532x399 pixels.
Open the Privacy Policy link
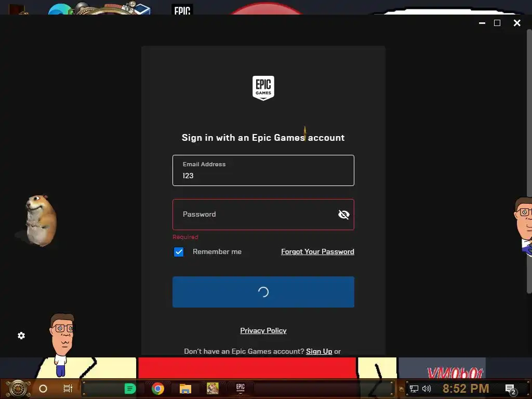(x=263, y=330)
